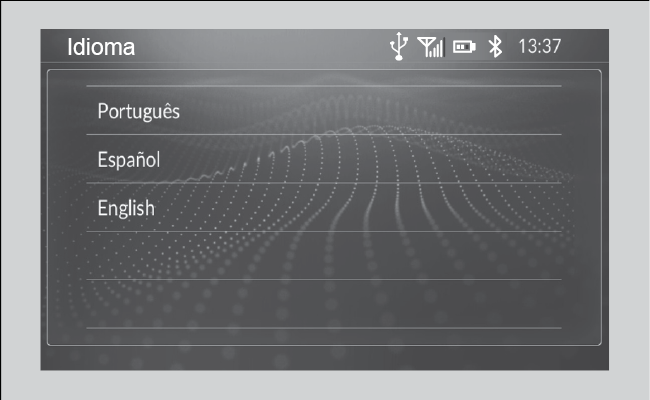Screen dimensions: 650x400
Task: Click the Español text label
Action: tap(129, 160)
